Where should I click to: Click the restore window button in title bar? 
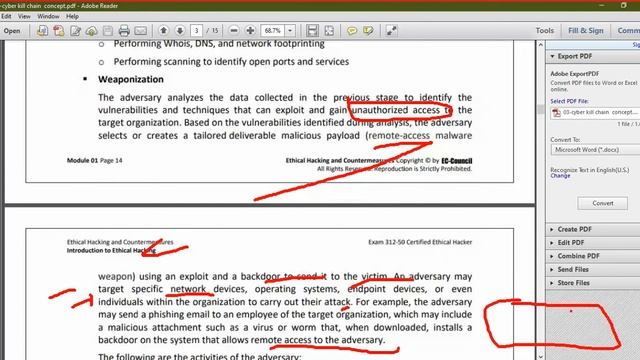(x=623, y=5)
